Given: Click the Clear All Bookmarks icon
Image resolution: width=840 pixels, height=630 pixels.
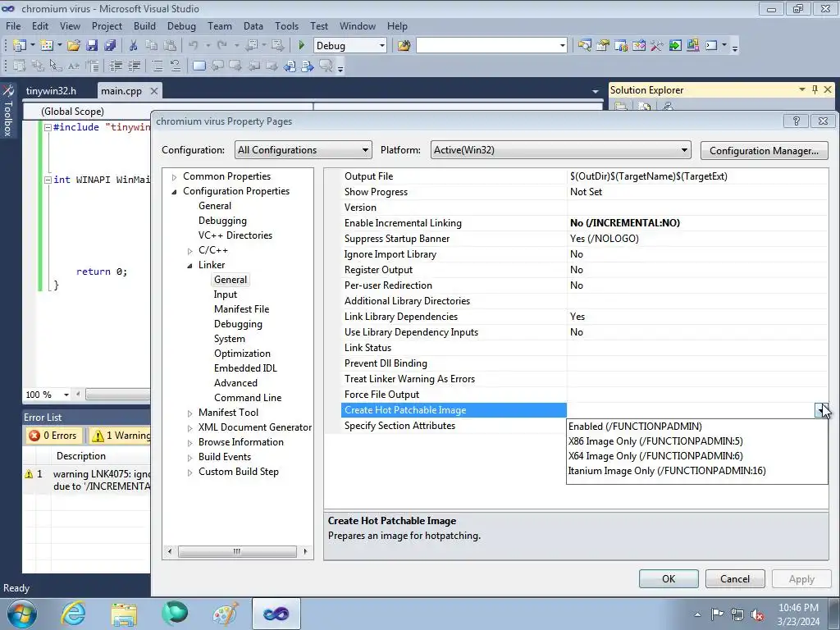Looking at the screenshot, I should tap(326, 66).
